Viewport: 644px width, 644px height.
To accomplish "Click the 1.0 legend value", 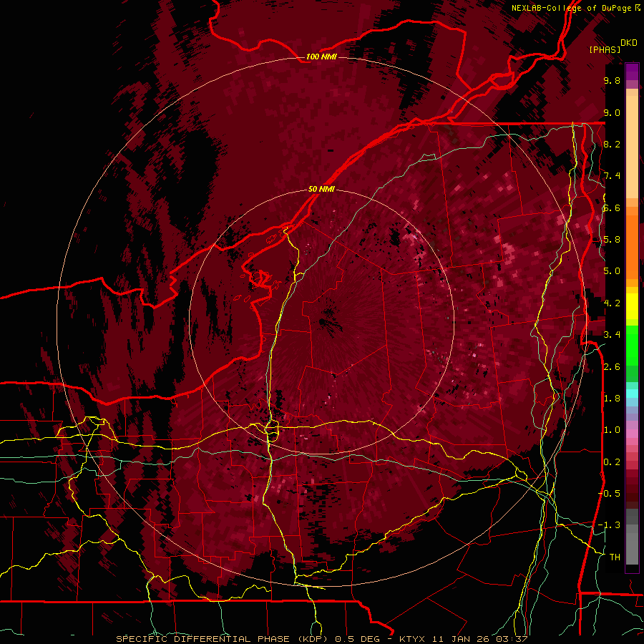I will coord(612,430).
